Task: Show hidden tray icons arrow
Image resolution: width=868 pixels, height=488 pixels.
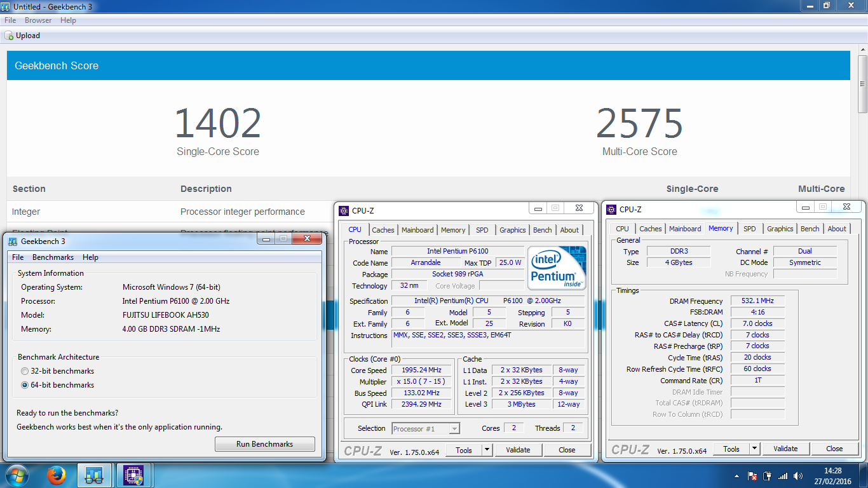Action: click(x=736, y=476)
